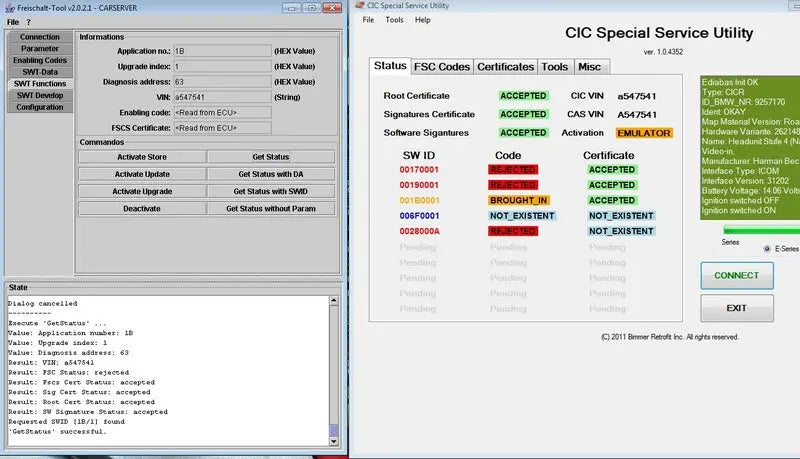Open the File menu in Freischalt-Tool
Image resolution: width=800 pixels, height=459 pixels.
13,21
